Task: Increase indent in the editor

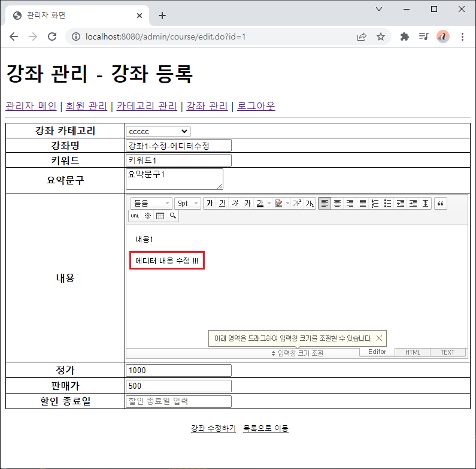Action: [x=413, y=203]
